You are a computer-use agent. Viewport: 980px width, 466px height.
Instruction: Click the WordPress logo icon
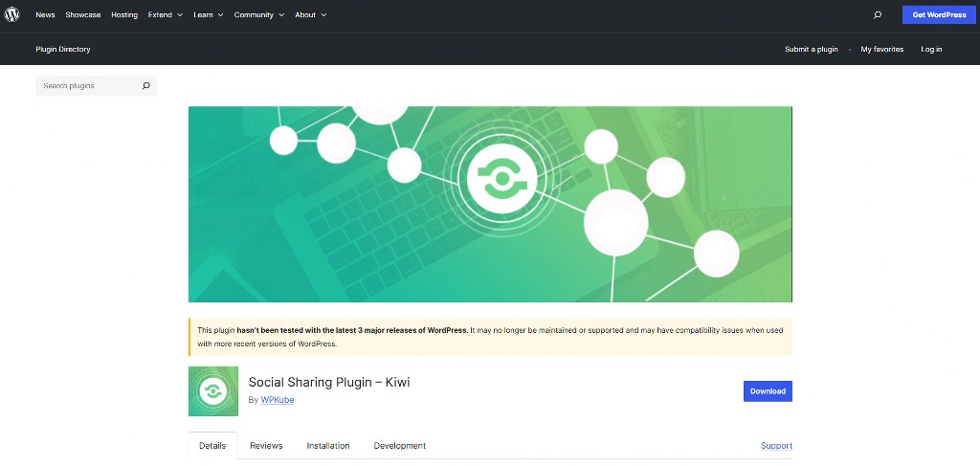(x=11, y=14)
